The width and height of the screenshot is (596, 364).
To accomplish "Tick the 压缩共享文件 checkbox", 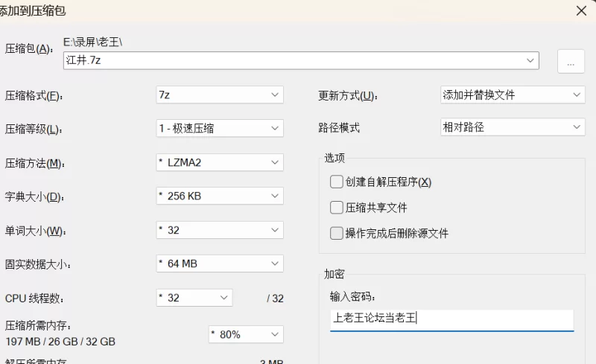I will (x=337, y=208).
